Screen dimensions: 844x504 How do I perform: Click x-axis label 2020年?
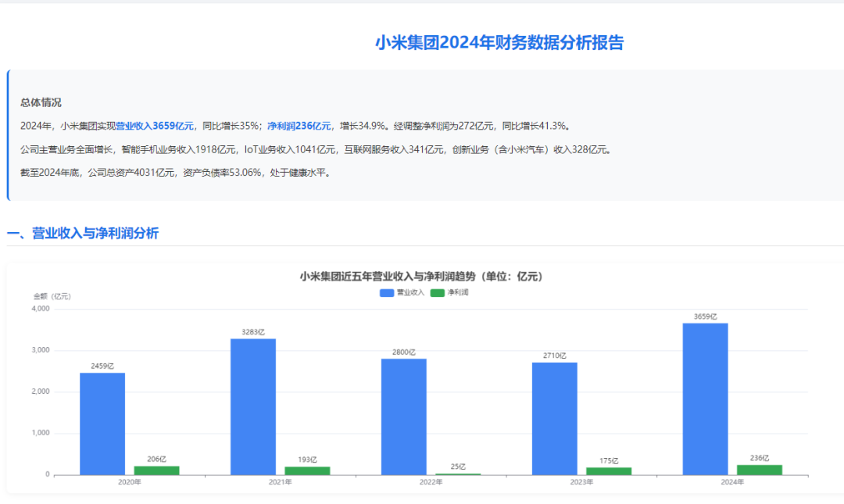129,482
